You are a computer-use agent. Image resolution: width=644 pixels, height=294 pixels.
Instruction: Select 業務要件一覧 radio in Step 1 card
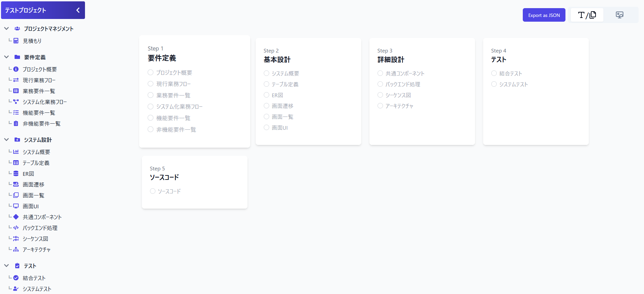(151, 95)
